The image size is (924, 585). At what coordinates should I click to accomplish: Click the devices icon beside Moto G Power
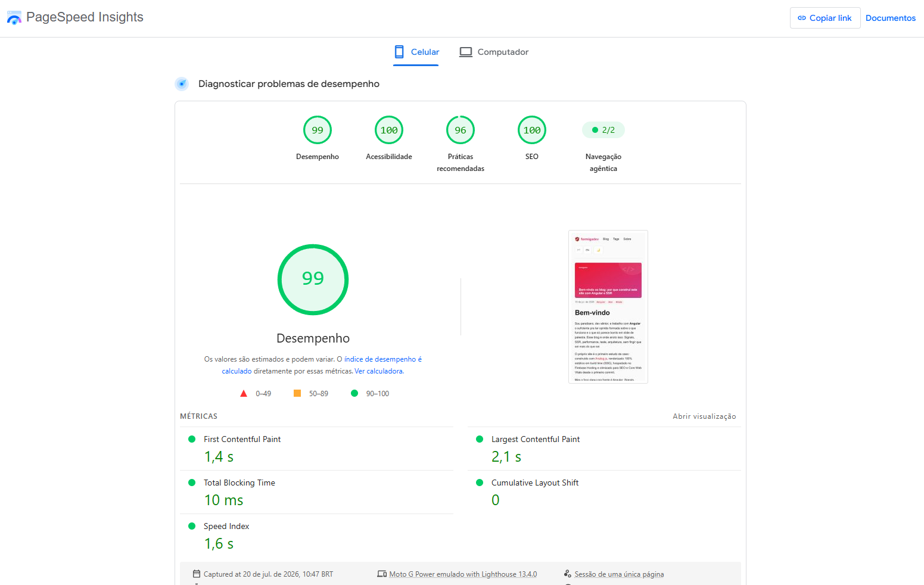click(x=382, y=574)
